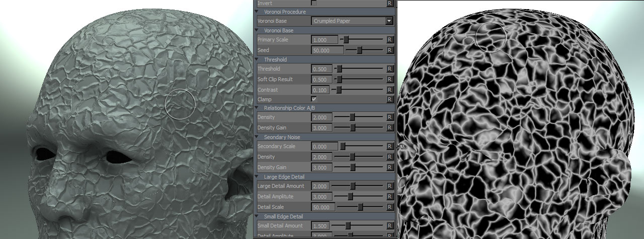
Task: Click the R reset icon beside Seed
Action: 389,50
